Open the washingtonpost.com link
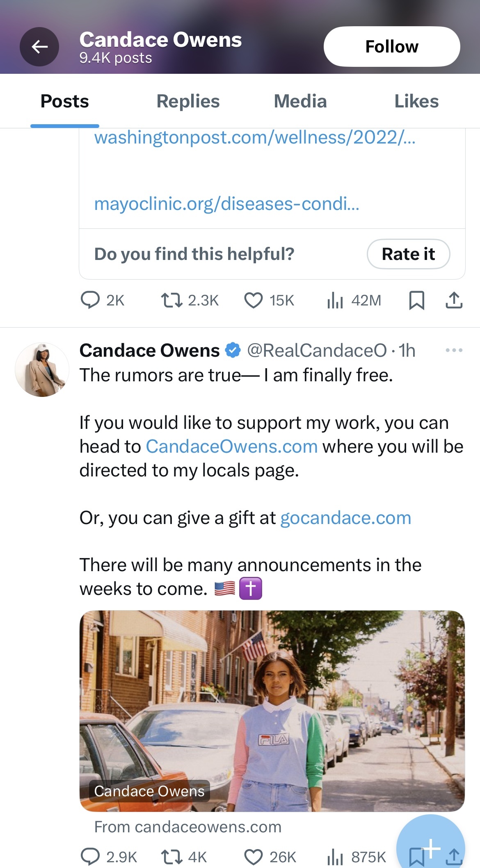This screenshot has height=868, width=480. click(255, 137)
